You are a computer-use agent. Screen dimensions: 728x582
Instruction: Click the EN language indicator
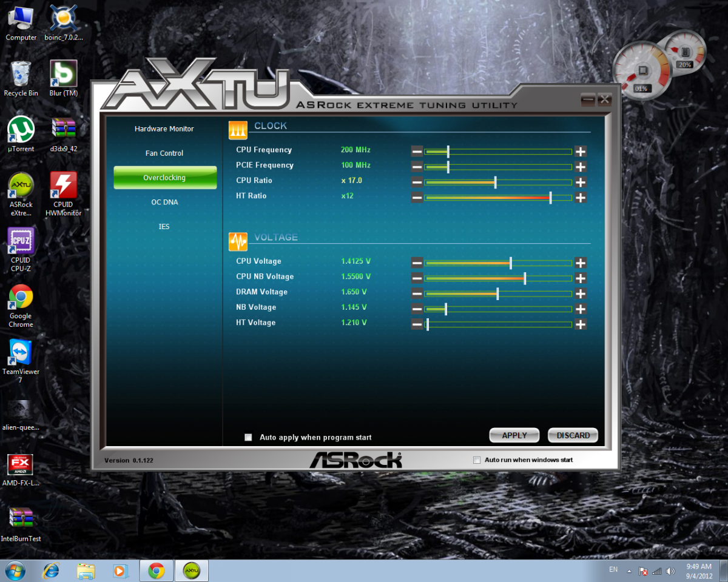613,570
